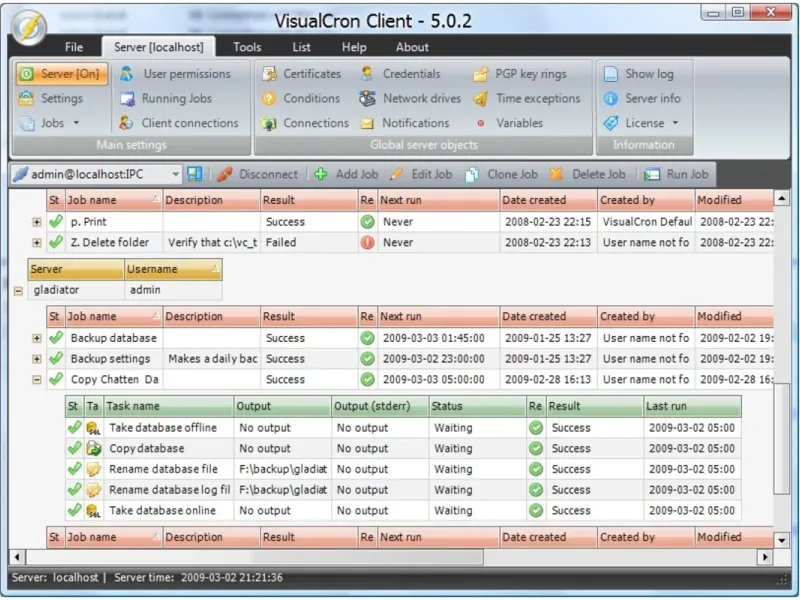Expand the Backup settings job
The width and height of the screenshot is (800, 600).
click(x=36, y=359)
